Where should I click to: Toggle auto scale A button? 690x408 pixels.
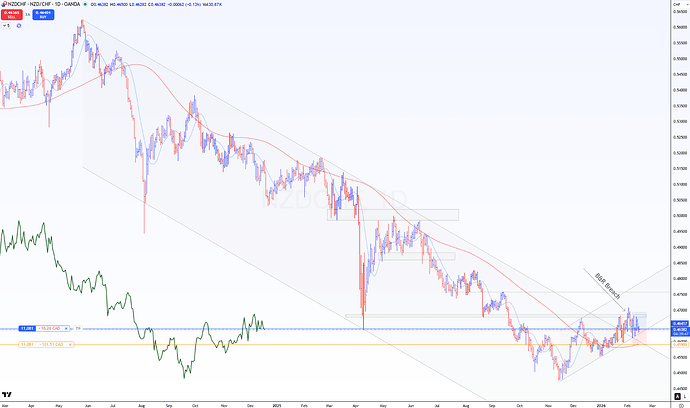pos(677,397)
